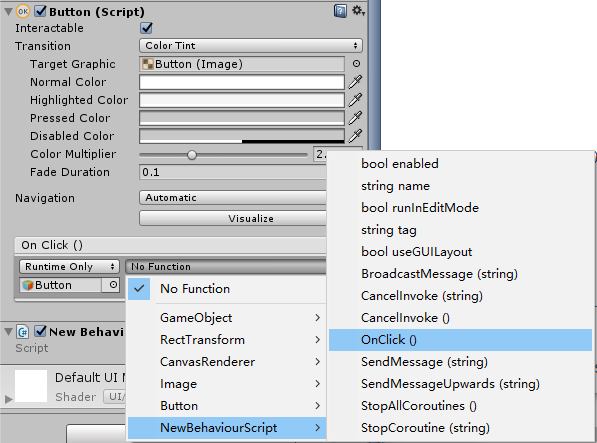Open the Runtime Only dropdown

[69, 266]
